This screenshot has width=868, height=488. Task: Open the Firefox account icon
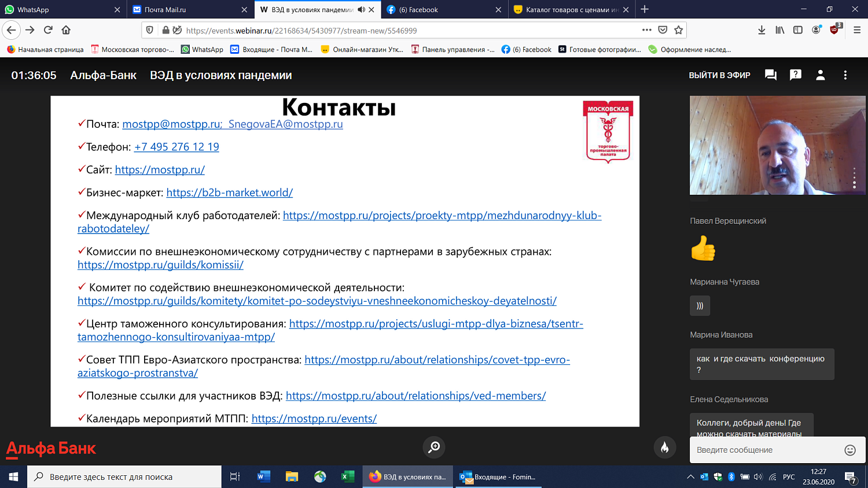pyautogui.click(x=816, y=30)
